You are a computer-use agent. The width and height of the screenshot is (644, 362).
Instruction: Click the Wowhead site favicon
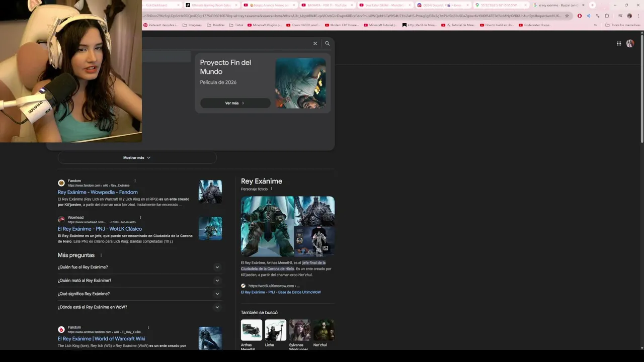tap(61, 220)
